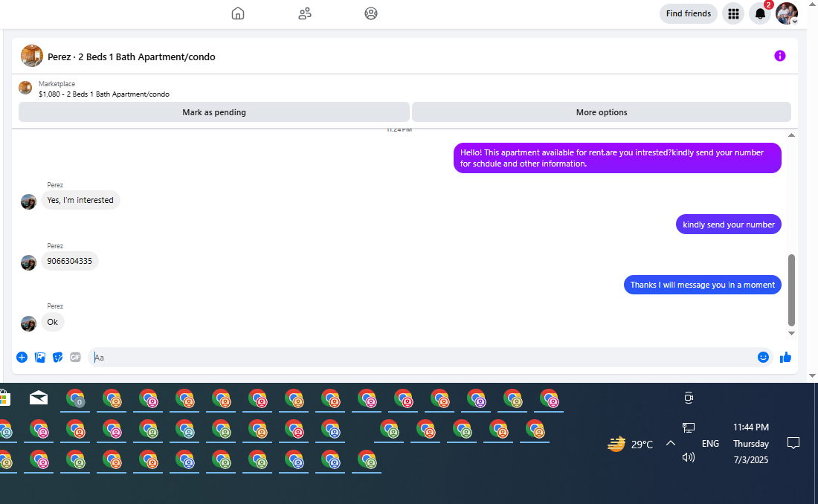Click the chat scrollbar thumb

(791, 290)
